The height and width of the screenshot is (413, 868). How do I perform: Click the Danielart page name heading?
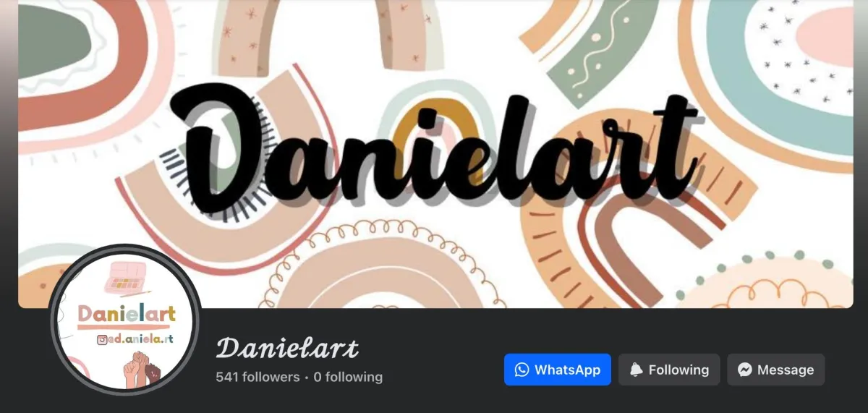tap(287, 349)
